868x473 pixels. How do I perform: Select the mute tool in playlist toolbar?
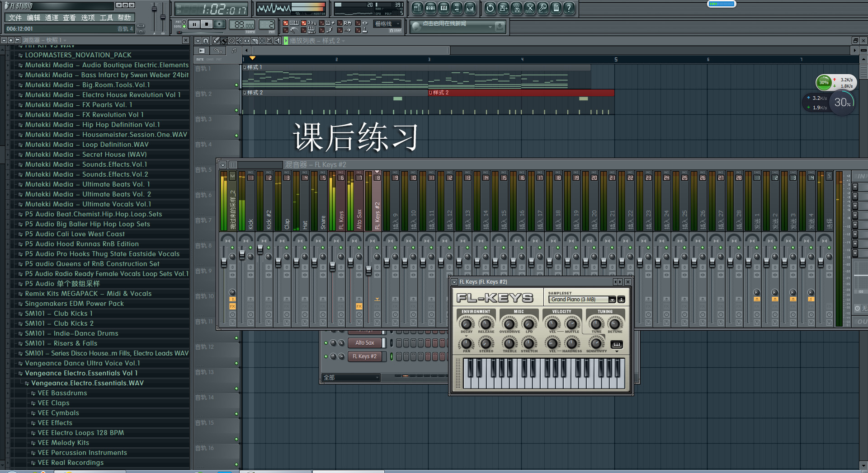[x=239, y=41]
